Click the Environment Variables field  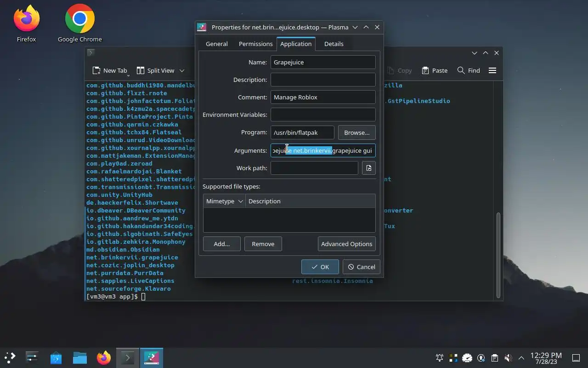[323, 115]
